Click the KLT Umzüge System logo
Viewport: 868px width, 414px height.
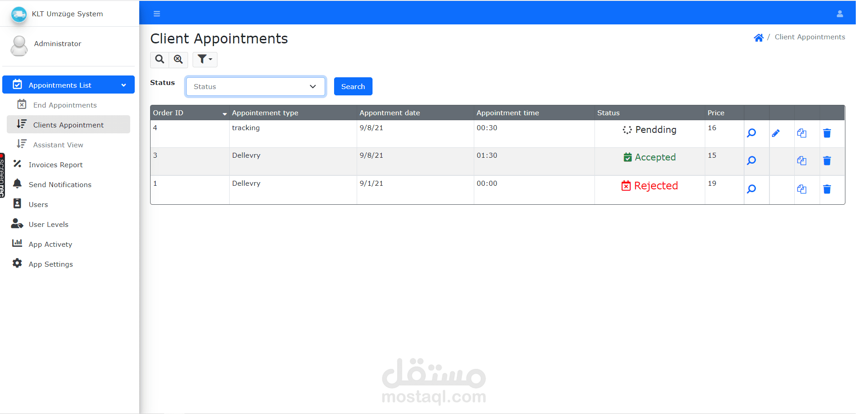[19, 14]
